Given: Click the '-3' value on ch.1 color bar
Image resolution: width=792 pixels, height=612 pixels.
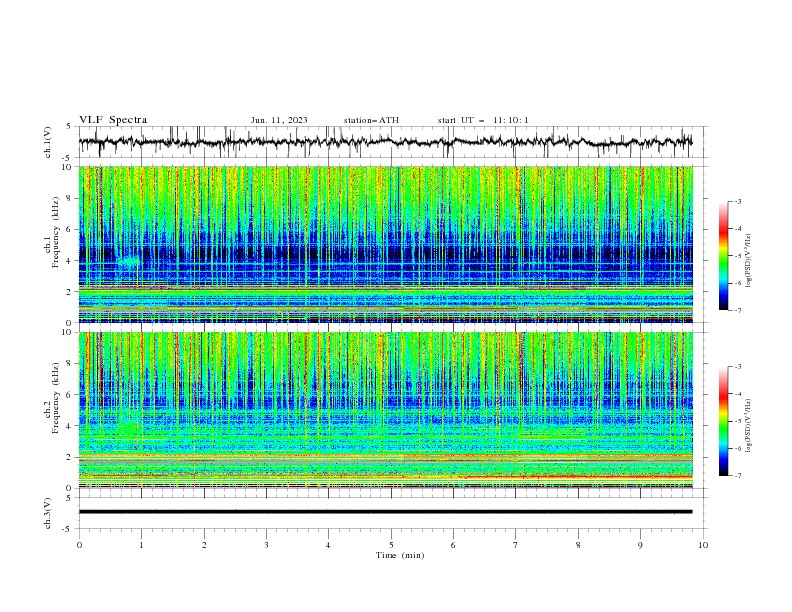Looking at the screenshot, I should tap(737, 201).
